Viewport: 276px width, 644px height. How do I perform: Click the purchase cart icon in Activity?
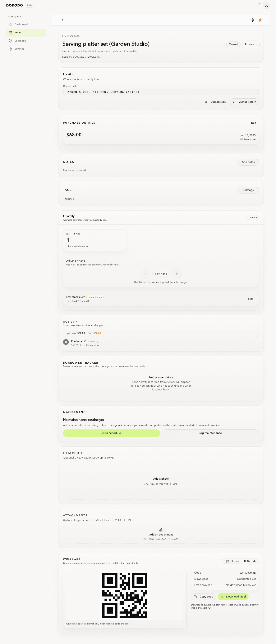click(x=66, y=342)
